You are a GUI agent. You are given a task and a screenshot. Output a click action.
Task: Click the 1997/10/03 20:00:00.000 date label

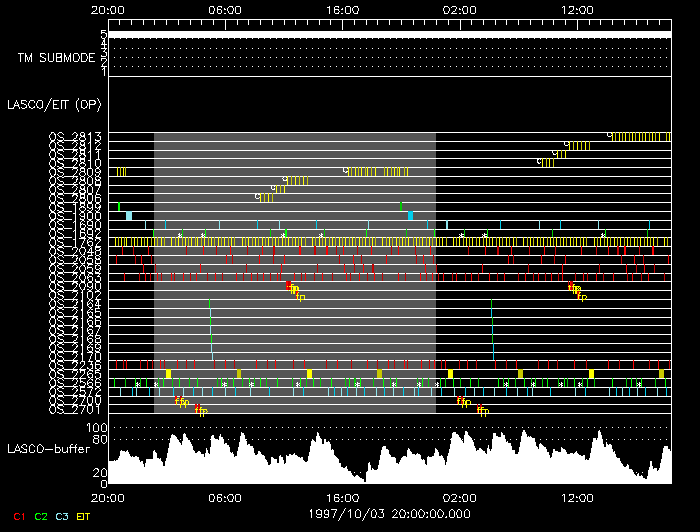click(389, 514)
